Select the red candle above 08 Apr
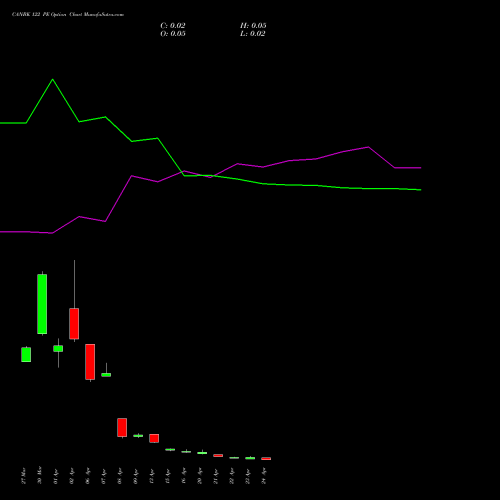This screenshot has height=500, width=500. point(122,427)
